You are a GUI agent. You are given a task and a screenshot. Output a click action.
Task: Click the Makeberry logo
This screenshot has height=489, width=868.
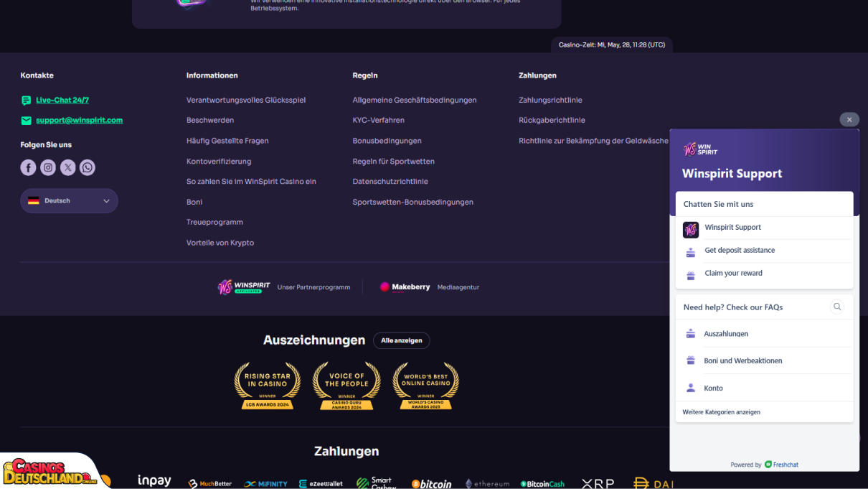405,287
